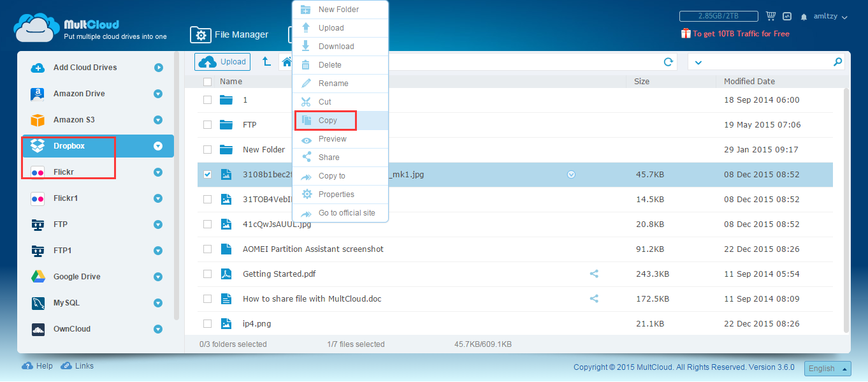Click folder icon of FTP folder
The height and width of the screenshot is (382, 868).
226,125
